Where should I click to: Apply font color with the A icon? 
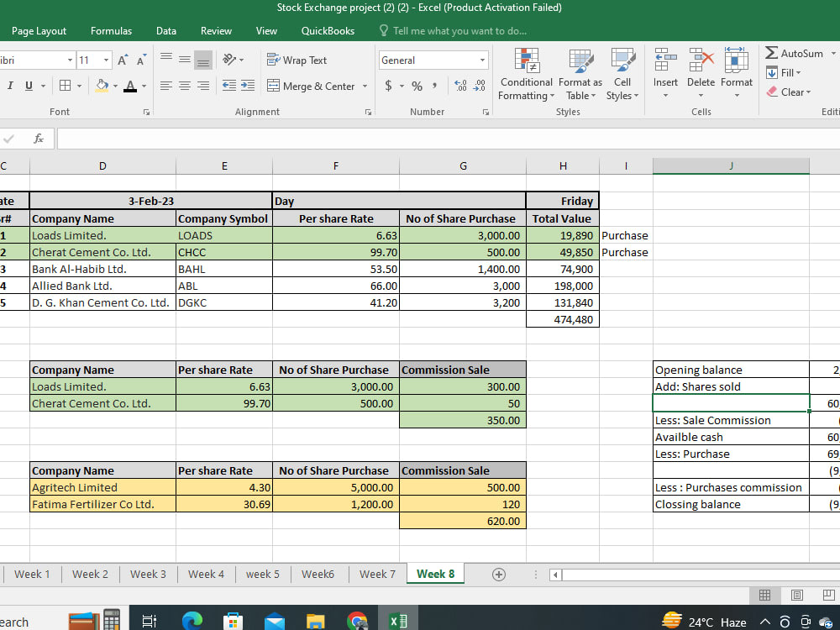point(130,86)
